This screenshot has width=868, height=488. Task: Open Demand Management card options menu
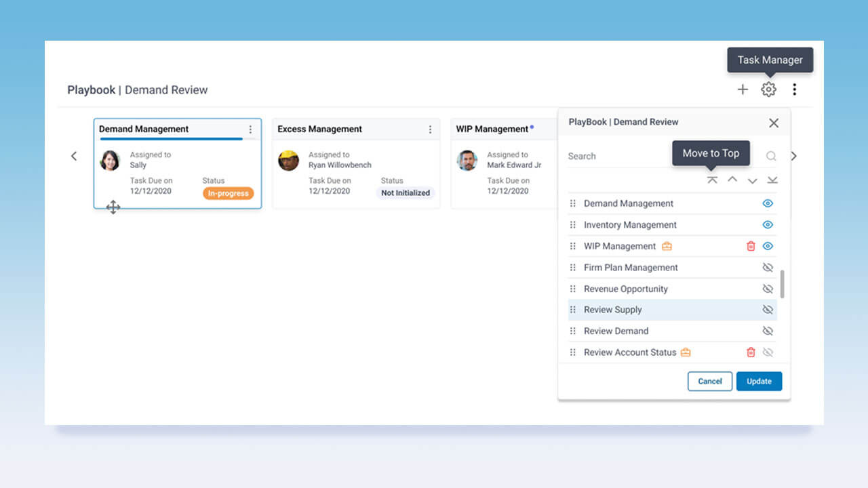click(250, 129)
